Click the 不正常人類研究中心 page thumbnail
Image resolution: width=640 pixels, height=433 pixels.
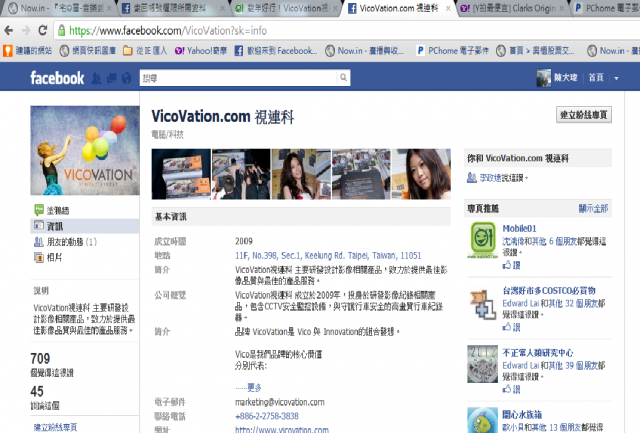coord(482,364)
